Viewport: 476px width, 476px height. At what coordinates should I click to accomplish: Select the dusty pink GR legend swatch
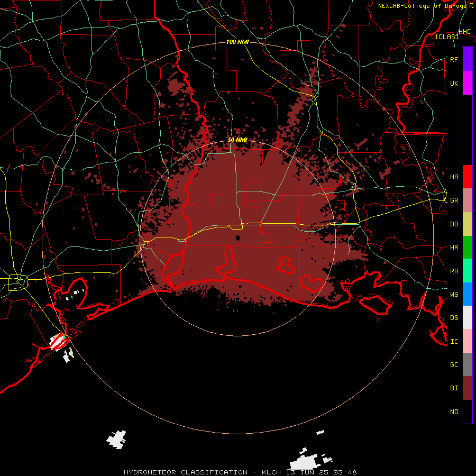[467, 200]
